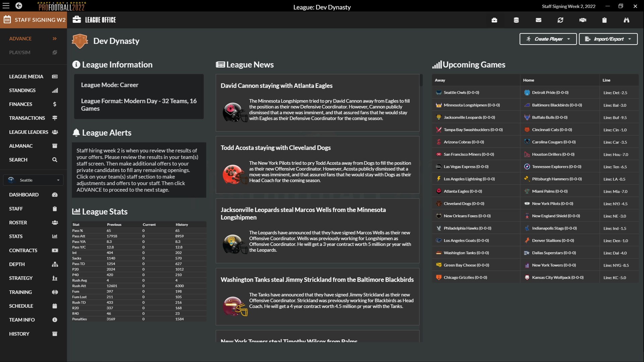Expand the Seattle team selector dropdown
Image resolution: width=644 pixels, height=362 pixels.
coord(33,180)
